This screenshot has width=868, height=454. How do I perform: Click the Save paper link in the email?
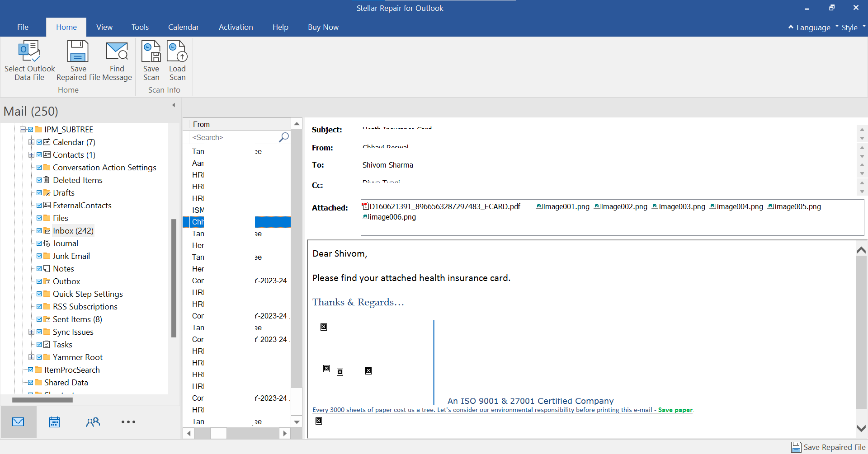(675, 410)
